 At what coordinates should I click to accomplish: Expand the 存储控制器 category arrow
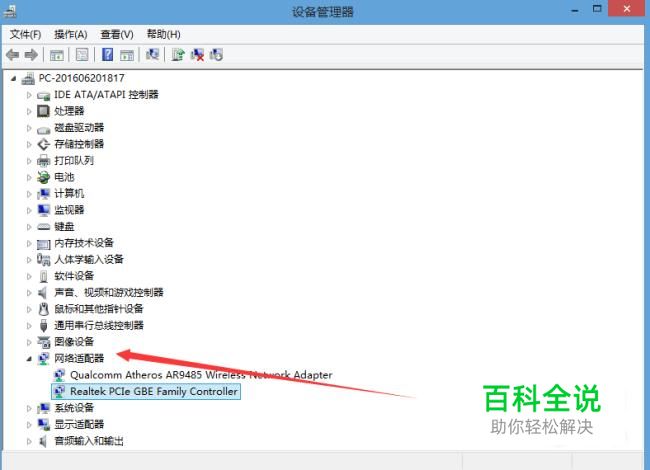click(29, 144)
